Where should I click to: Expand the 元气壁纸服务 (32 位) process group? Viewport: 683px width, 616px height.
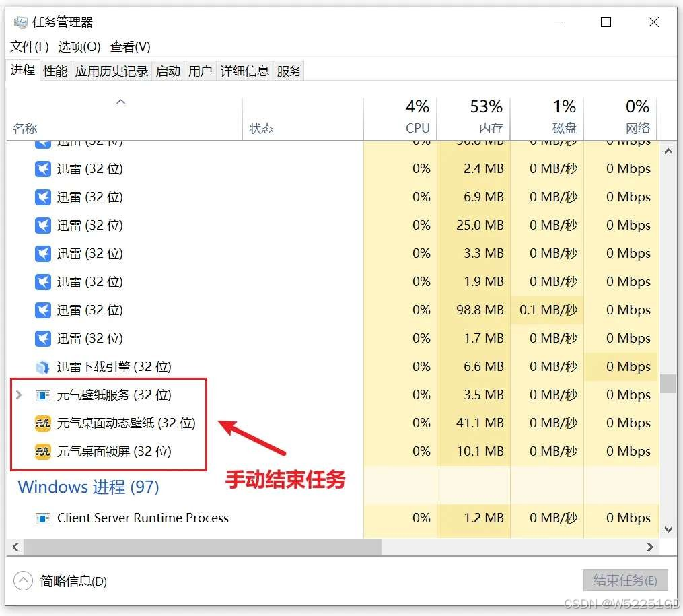coord(19,395)
